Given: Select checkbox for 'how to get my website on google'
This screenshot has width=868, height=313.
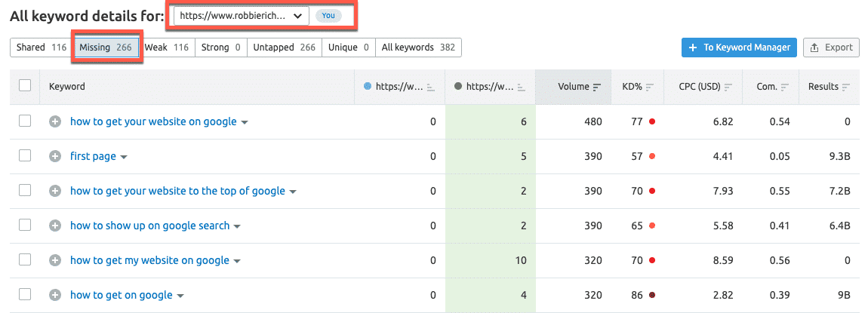Looking at the screenshot, I should [25, 260].
